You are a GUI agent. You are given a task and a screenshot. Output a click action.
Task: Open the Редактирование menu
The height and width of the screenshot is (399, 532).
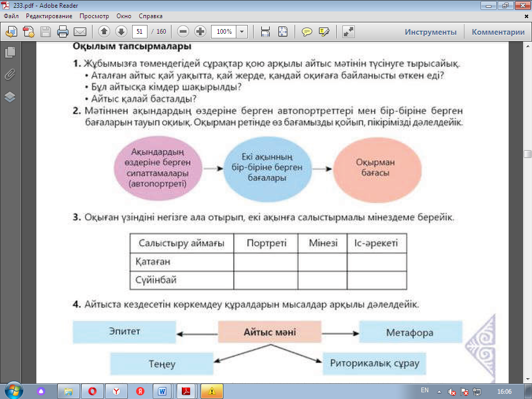point(49,16)
